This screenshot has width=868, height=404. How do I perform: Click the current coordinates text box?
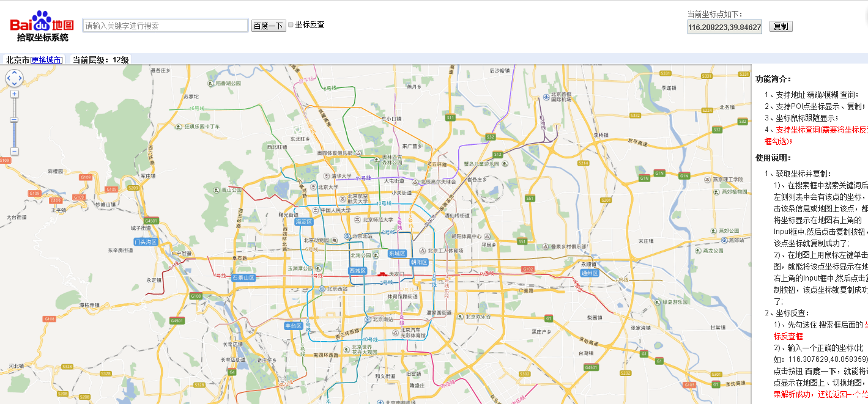point(724,27)
